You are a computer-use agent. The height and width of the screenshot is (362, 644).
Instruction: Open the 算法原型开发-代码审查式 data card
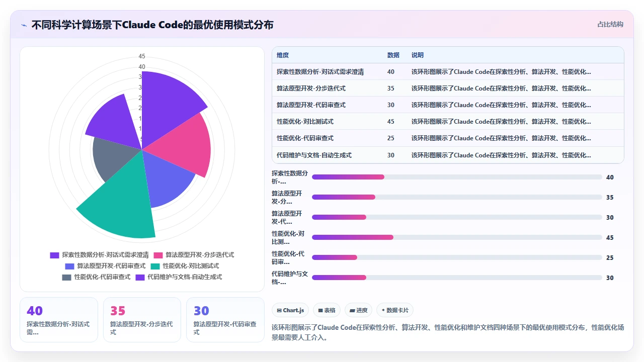point(225,320)
